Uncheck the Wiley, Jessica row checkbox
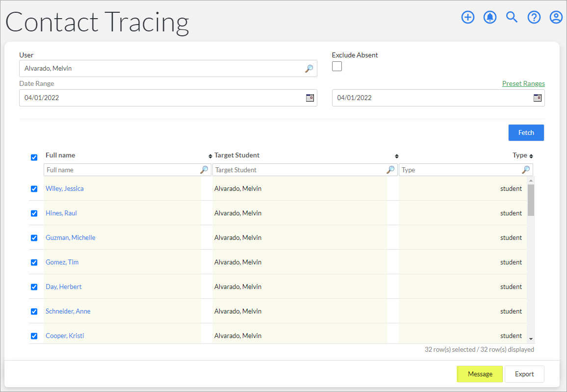 click(34, 189)
